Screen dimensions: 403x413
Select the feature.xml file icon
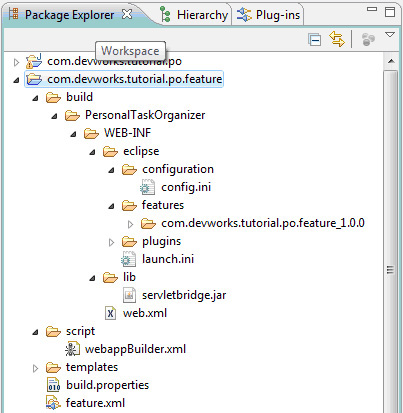point(53,403)
